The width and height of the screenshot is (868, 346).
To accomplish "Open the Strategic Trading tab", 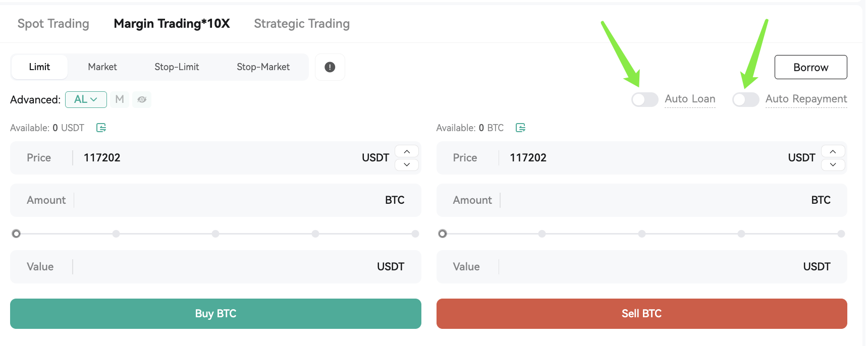I will tap(302, 24).
